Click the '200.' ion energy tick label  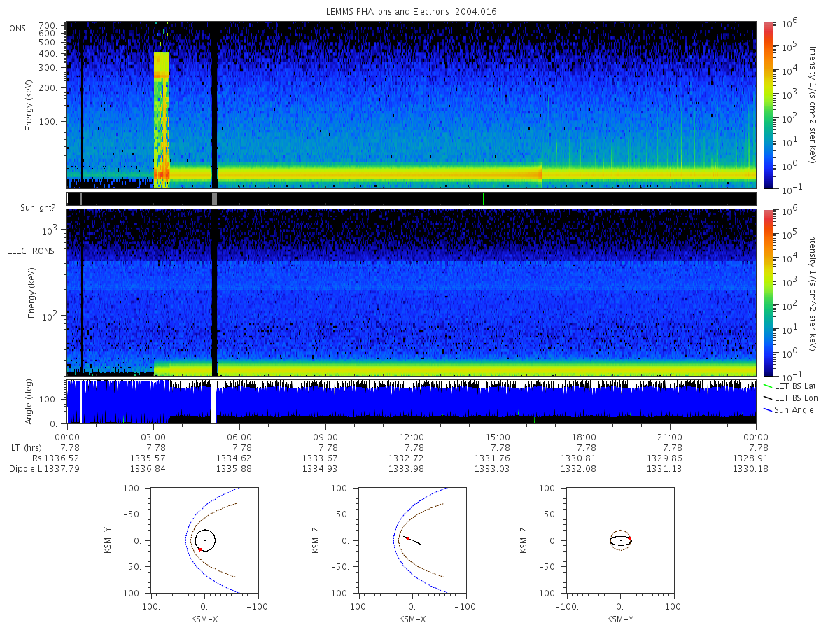tap(50, 88)
